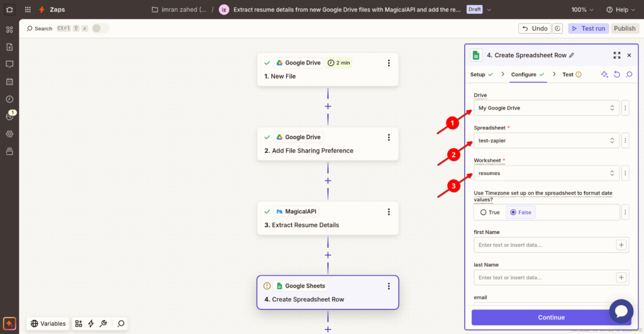The image size is (644, 334).
Task: Click the Test run button
Action: pyautogui.click(x=588, y=28)
